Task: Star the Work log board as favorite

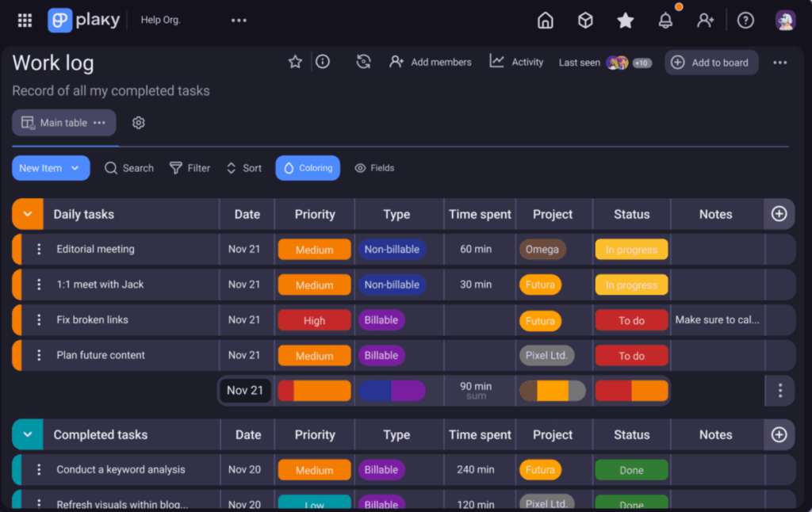Action: (295, 62)
